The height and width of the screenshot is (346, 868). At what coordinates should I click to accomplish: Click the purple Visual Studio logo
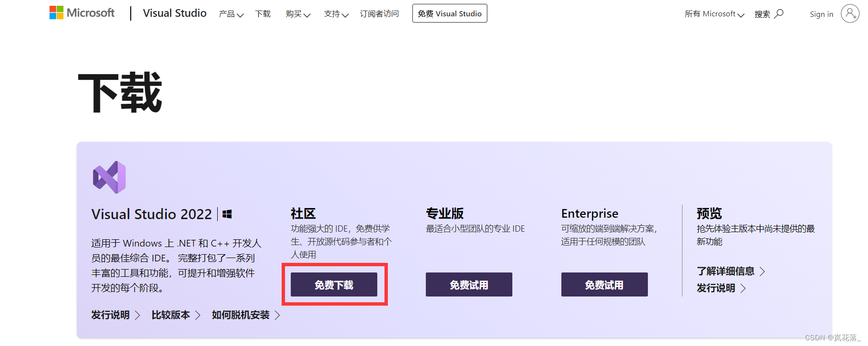(x=110, y=177)
